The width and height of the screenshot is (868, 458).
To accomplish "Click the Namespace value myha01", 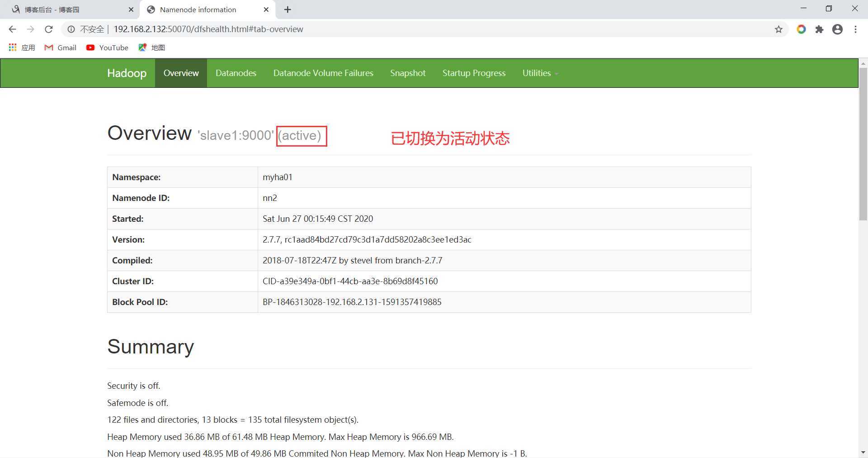I will click(x=278, y=177).
